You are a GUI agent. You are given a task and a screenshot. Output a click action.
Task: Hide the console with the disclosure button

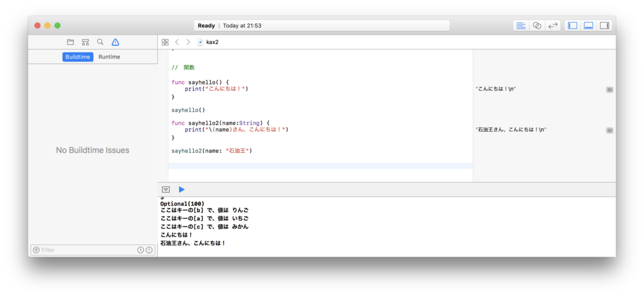click(x=166, y=189)
